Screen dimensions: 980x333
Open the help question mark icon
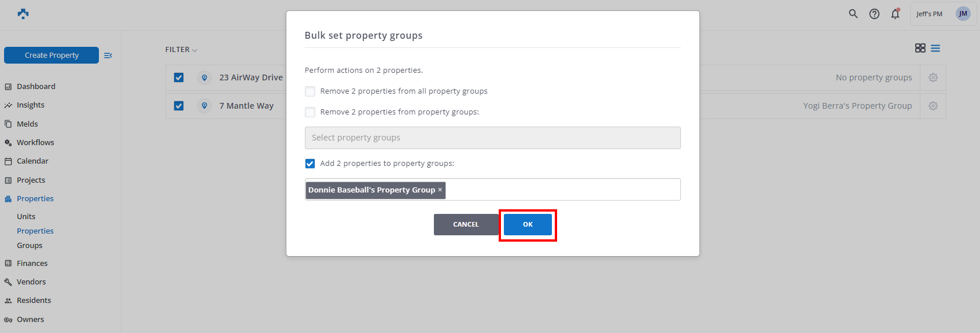pos(874,14)
